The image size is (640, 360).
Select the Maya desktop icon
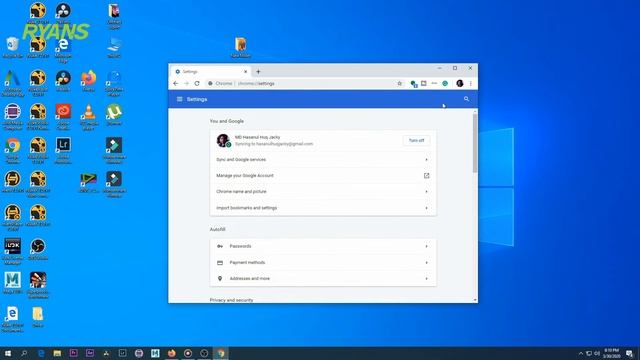pyautogui.click(x=13, y=283)
